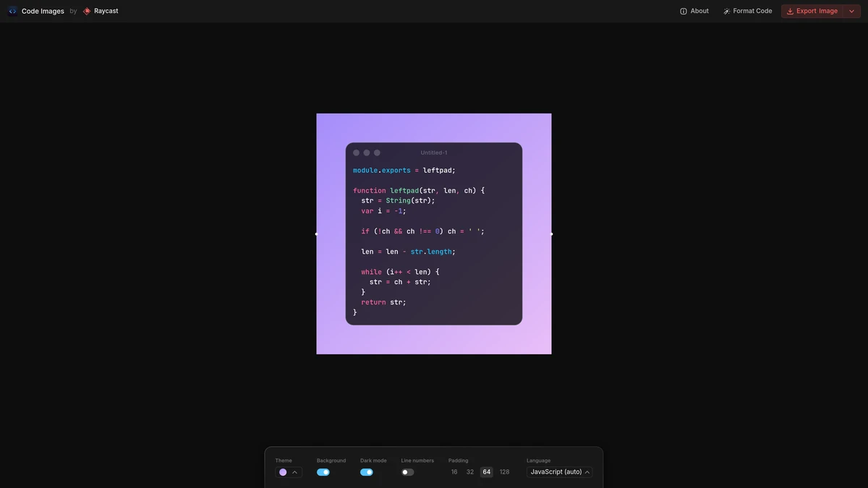Image resolution: width=868 pixels, height=488 pixels.
Task: Click the first traffic light dot on code window
Action: (356, 153)
